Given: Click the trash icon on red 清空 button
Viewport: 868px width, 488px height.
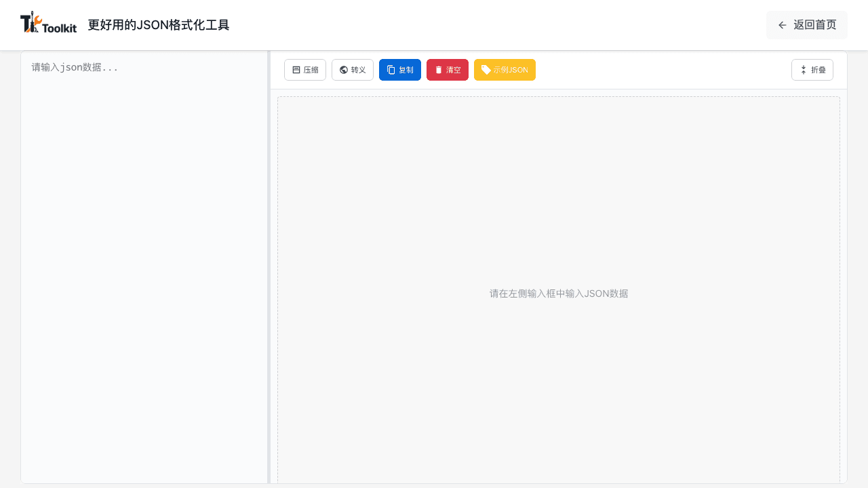Looking at the screenshot, I should coord(437,70).
